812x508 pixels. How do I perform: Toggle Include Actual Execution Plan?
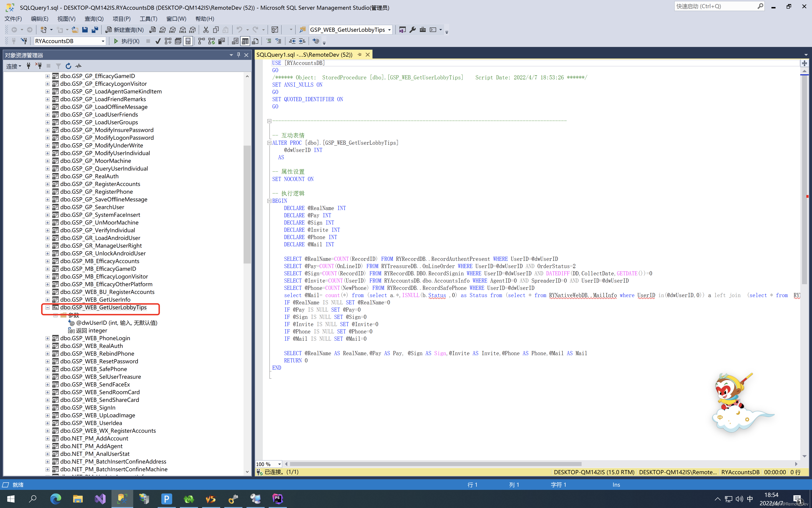click(201, 41)
